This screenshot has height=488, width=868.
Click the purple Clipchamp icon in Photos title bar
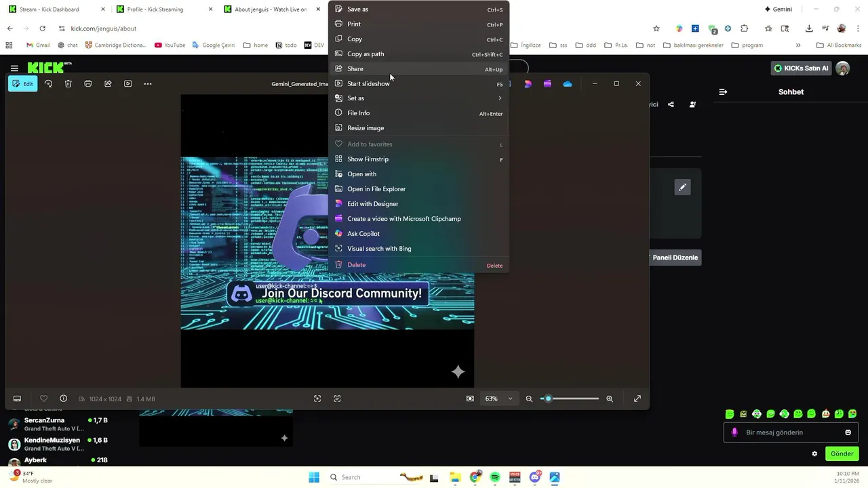[547, 84]
